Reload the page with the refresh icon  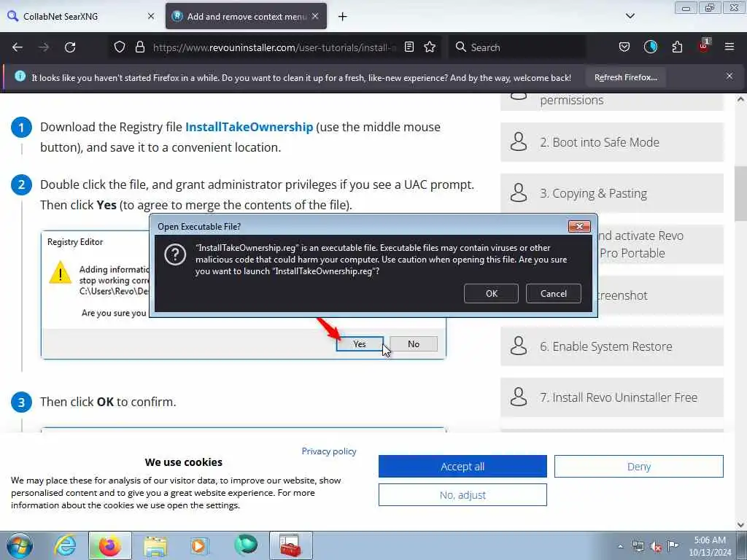click(x=70, y=47)
